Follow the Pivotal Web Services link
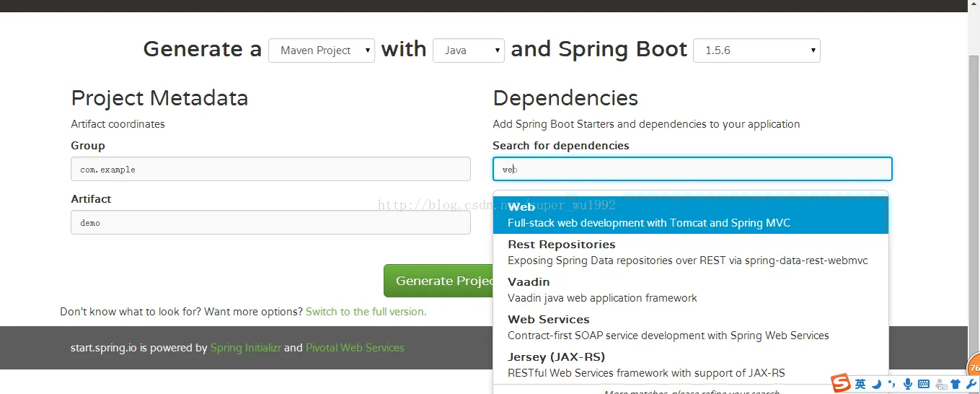The height and width of the screenshot is (394, 980). pyautogui.click(x=355, y=348)
